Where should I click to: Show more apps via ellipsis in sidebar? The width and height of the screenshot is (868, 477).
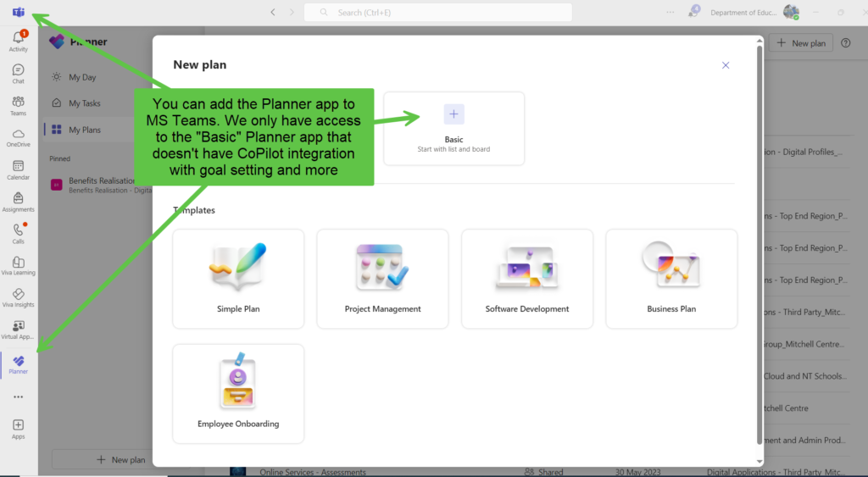(x=19, y=397)
